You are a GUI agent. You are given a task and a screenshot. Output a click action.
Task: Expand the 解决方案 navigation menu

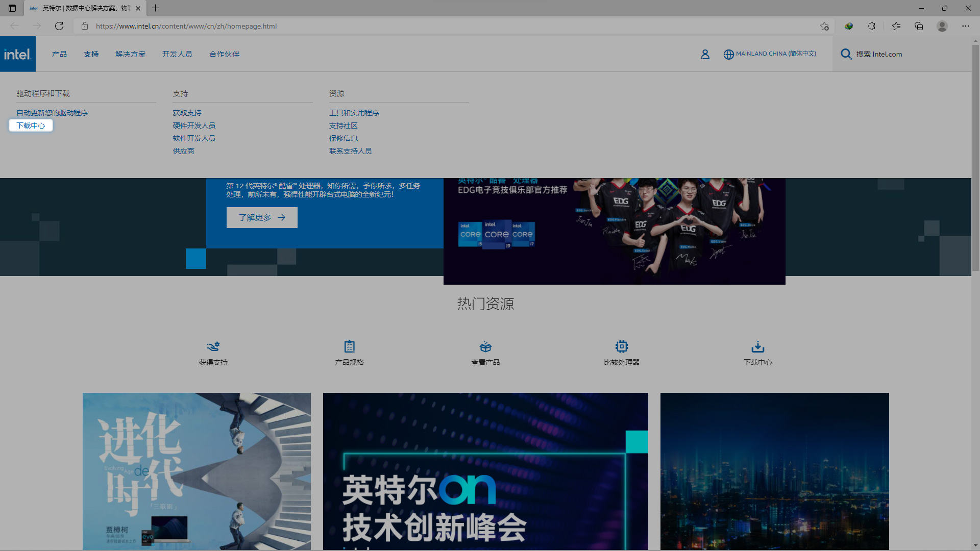tap(130, 54)
